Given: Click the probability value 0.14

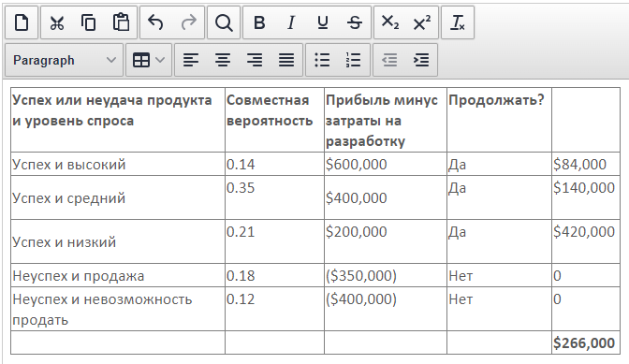Looking at the screenshot, I should pos(241,165).
